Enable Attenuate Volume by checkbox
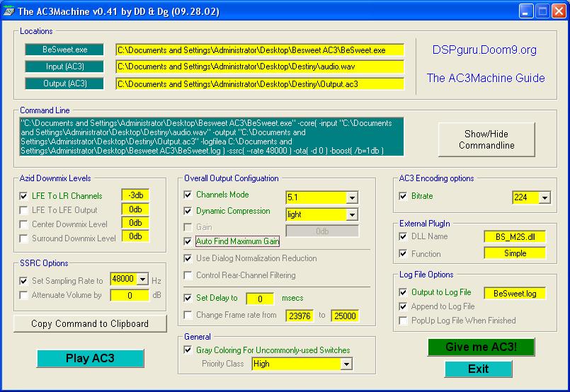570x392 pixels. tap(23, 295)
